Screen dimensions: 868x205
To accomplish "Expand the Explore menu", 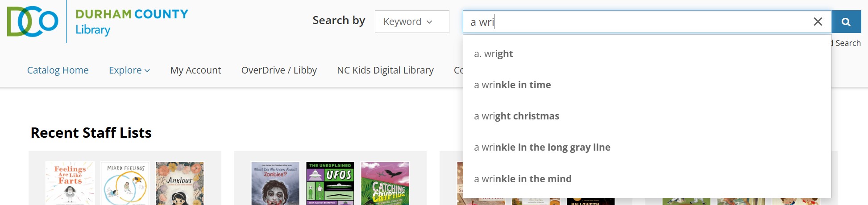I will 129,70.
